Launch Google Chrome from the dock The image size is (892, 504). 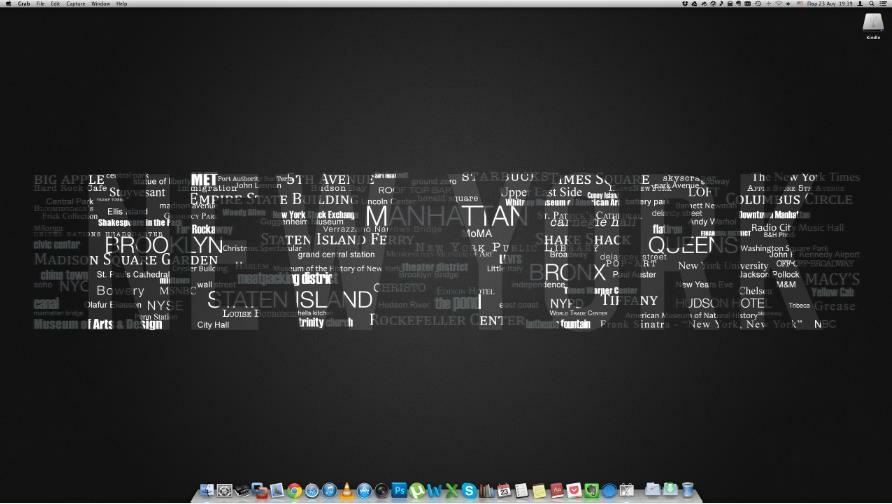point(295,490)
